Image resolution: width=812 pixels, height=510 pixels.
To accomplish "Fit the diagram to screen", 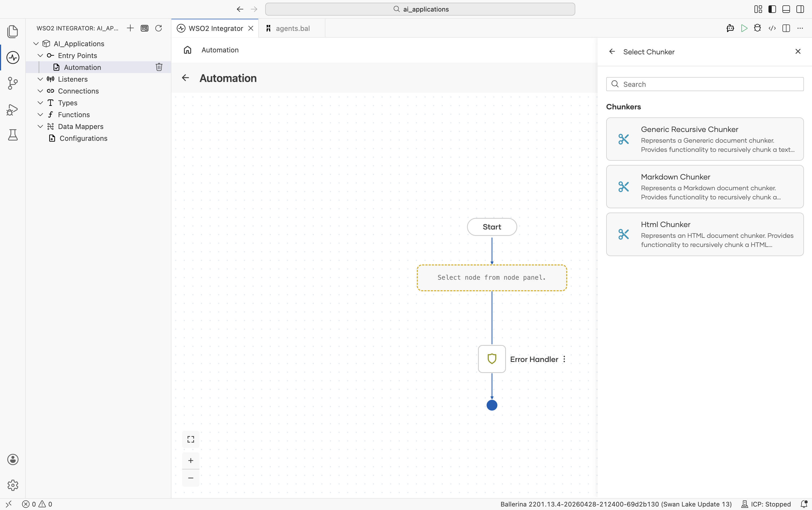I will coord(191,439).
